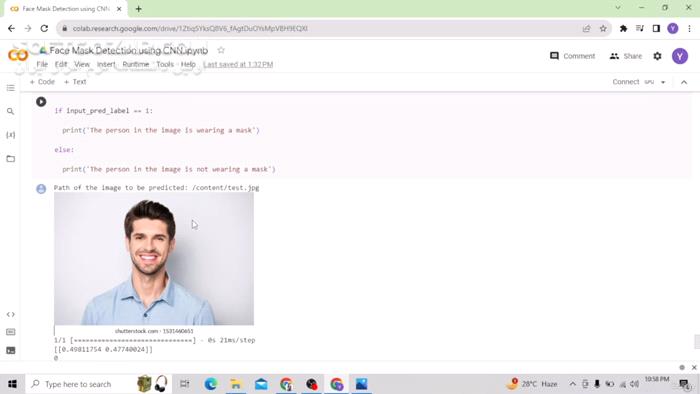Image resolution: width=700 pixels, height=394 pixels.
Task: Open the Last saved at 1:32 PM link
Action: click(x=238, y=64)
